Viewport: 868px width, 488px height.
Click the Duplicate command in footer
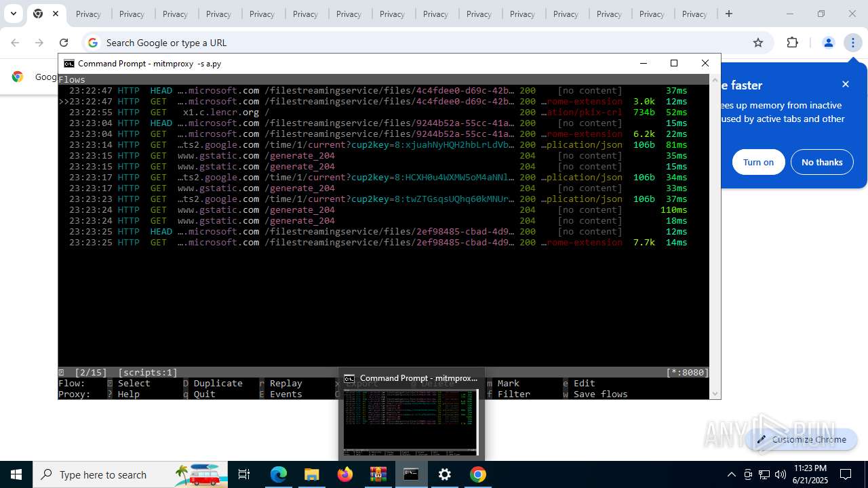pyautogui.click(x=218, y=384)
